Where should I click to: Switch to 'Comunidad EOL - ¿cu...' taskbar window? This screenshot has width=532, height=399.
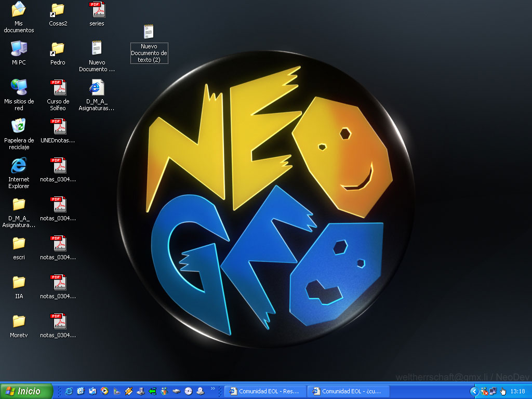(x=348, y=391)
